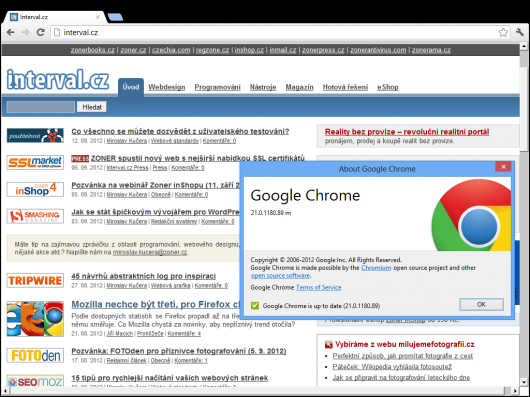Open zonerantivirus.com in the top bar
Screen dimensions: 530x397
(378, 50)
